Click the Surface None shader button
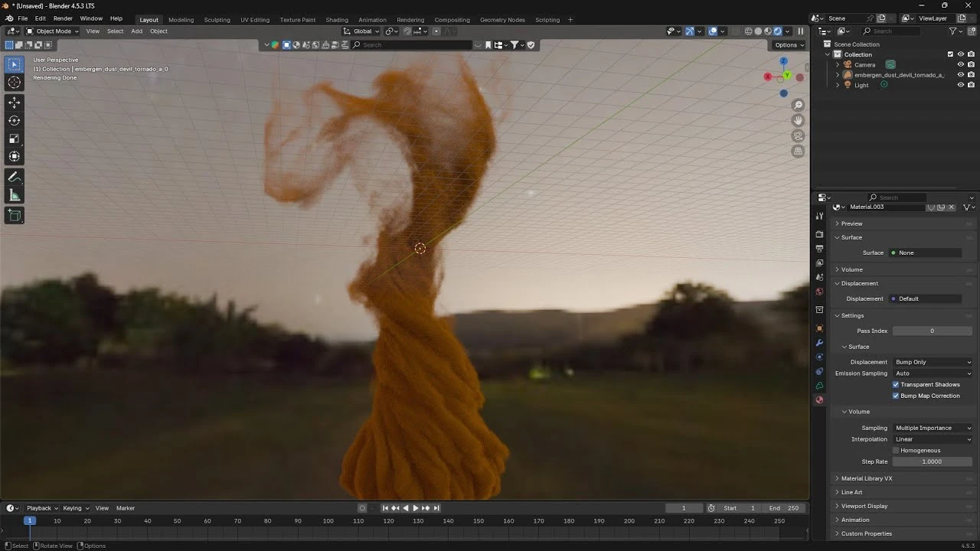This screenshot has width=980, height=551. (x=925, y=253)
